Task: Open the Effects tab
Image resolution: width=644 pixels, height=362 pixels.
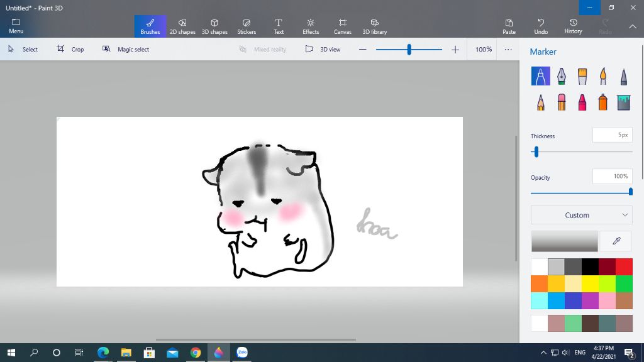Action: [x=311, y=26]
